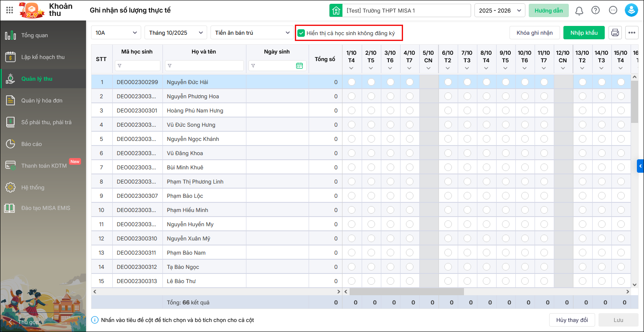
Task: Tick 1/10 circle for Nguyễn Đức Hải
Action: coord(352,82)
